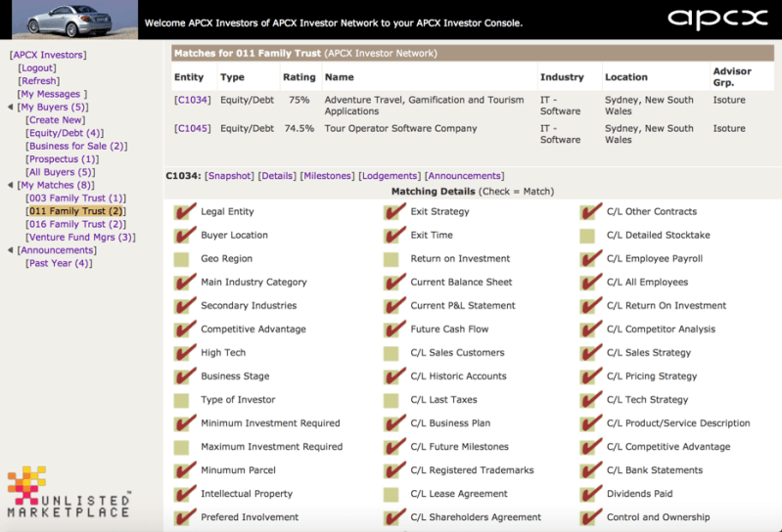Select 003 Family Trust (1) match
782x532 pixels.
(75, 198)
